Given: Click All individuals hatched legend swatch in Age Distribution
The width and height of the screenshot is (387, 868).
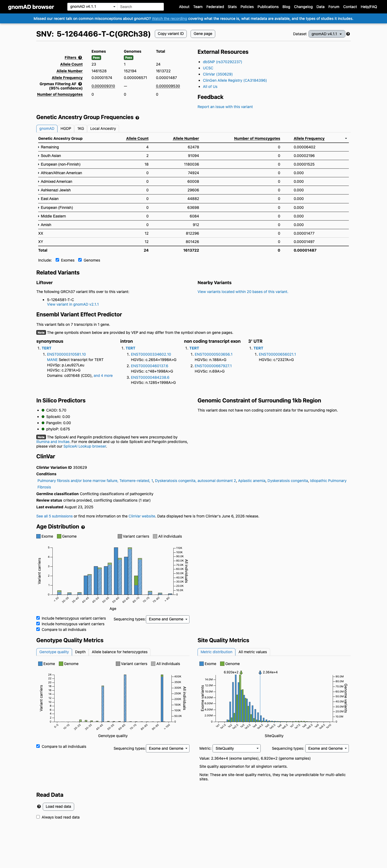Looking at the screenshot, I should pyautogui.click(x=155, y=537).
